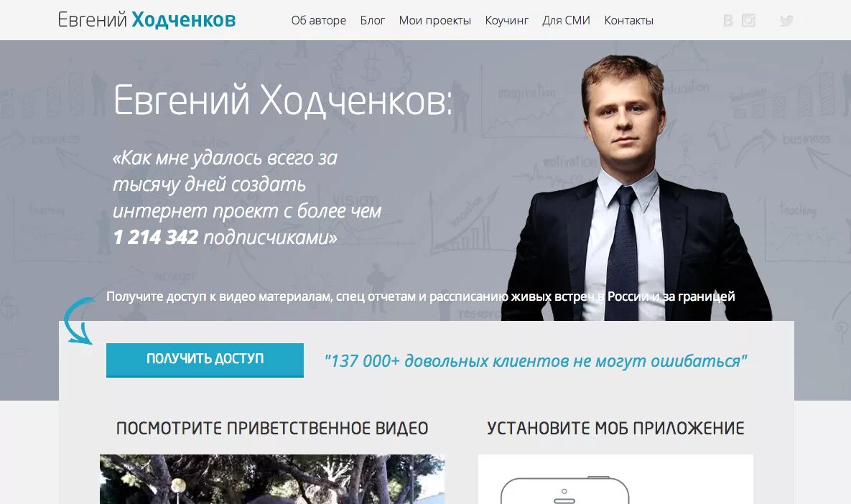Screen dimensions: 851x504
Task: Go to the Контакты page
Action: [628, 21]
